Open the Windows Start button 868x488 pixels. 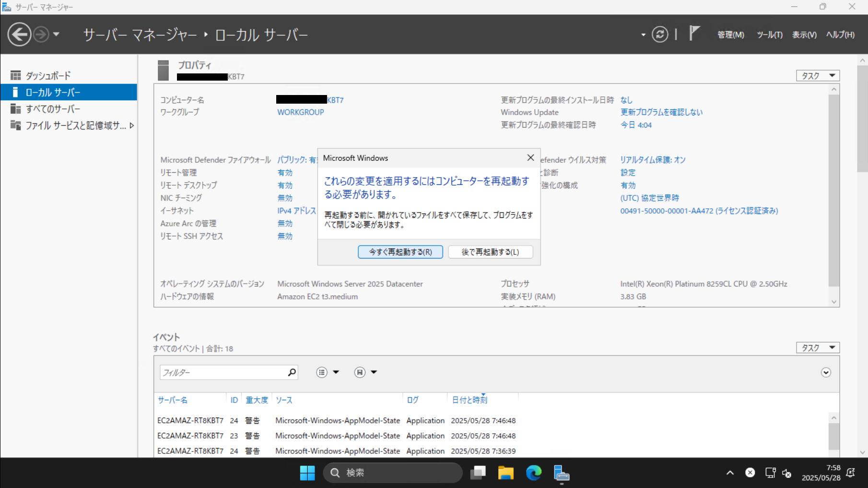pos(307,473)
